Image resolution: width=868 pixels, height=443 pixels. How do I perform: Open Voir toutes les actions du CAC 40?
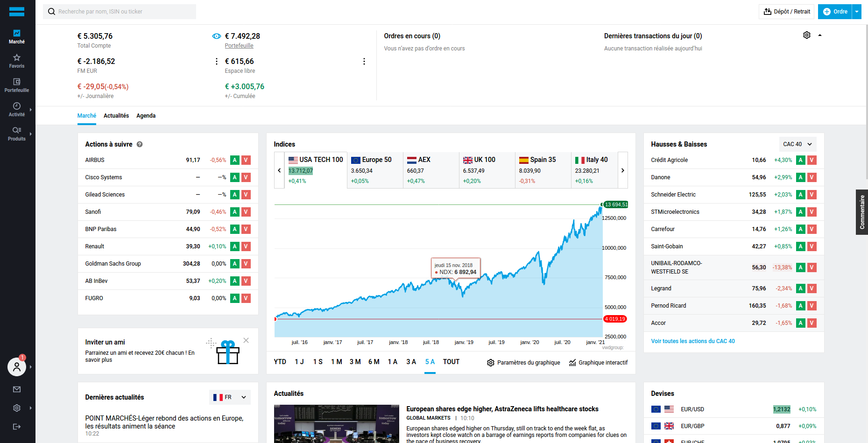(692, 341)
